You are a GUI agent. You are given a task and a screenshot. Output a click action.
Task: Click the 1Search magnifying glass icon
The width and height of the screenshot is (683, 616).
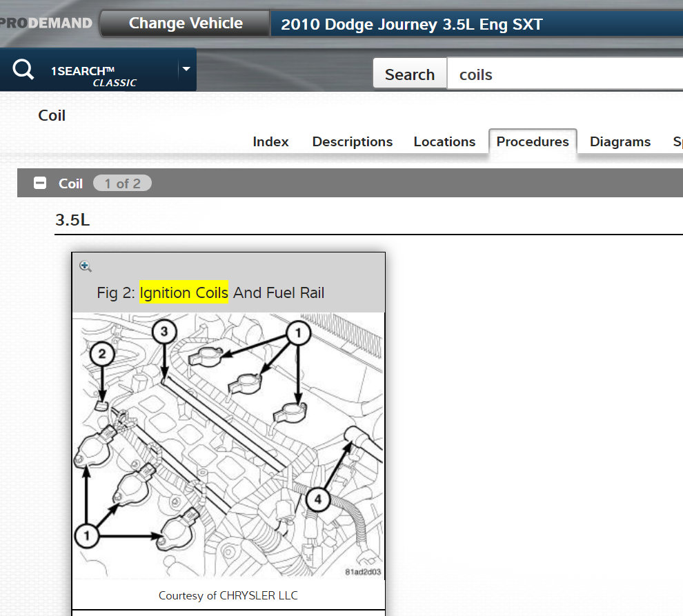pos(23,70)
